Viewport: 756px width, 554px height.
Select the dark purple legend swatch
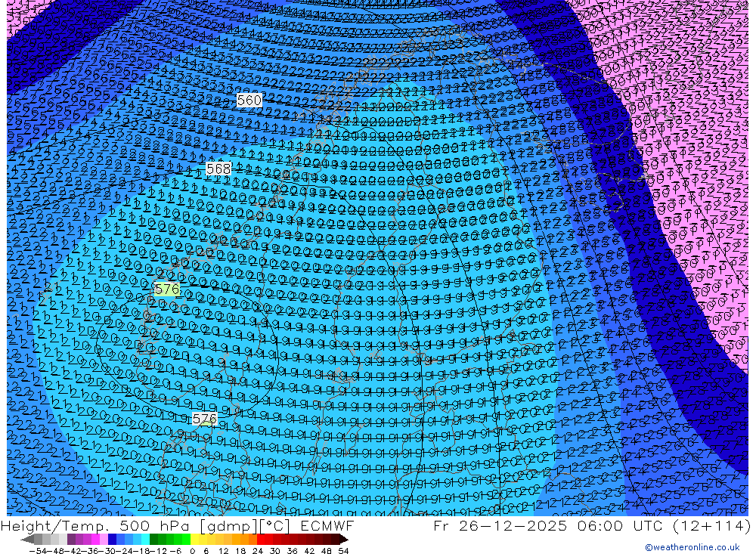pos(71,539)
